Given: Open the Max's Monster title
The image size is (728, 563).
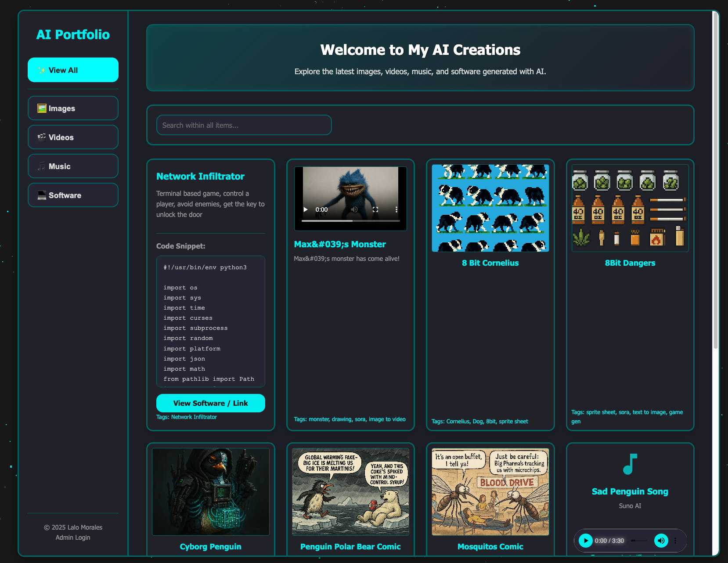Looking at the screenshot, I should 340,244.
